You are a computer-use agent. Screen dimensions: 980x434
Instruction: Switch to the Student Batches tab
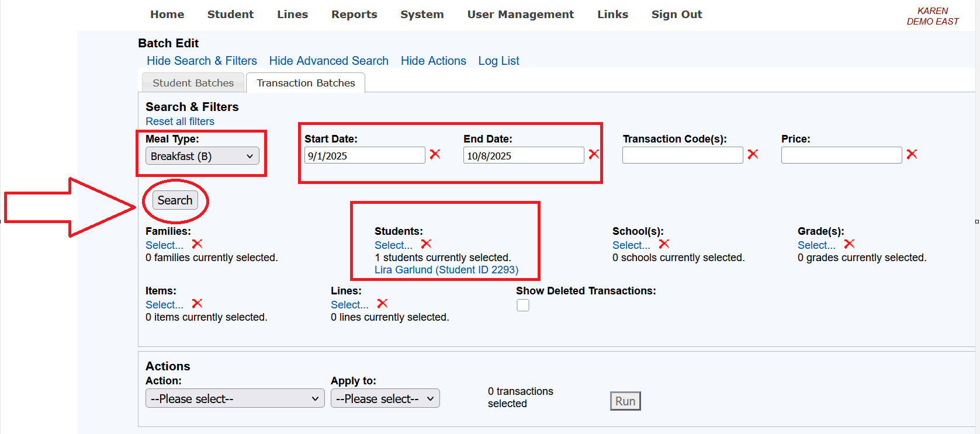pos(193,83)
